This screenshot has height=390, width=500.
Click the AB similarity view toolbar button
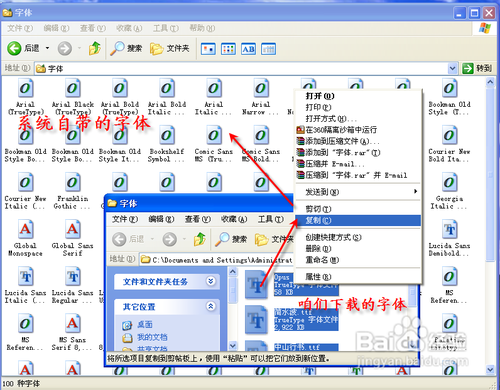(248, 49)
